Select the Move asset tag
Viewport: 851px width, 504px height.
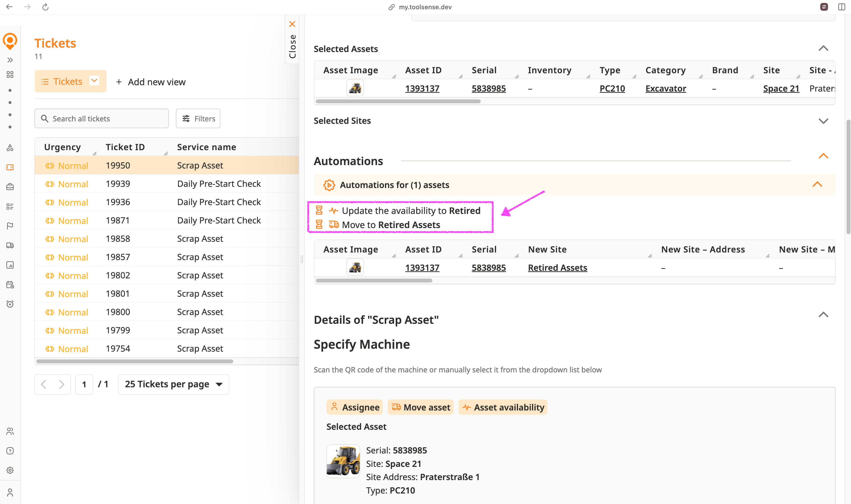pos(421,407)
